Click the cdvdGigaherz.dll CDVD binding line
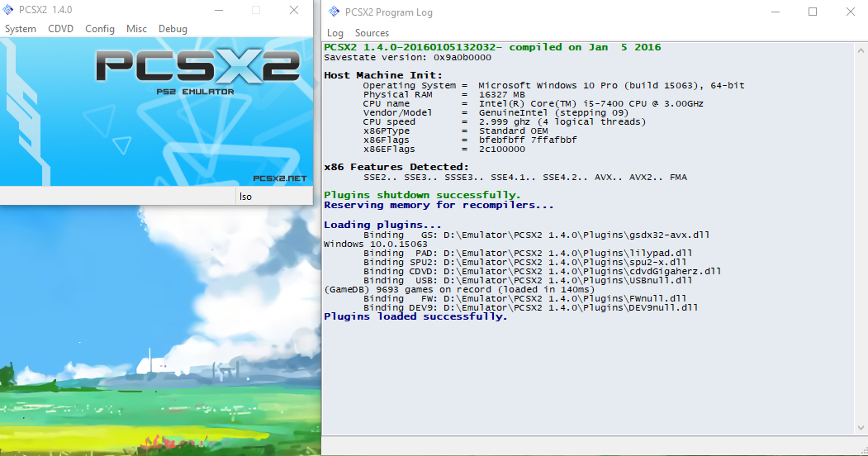Screen dimensions: 868x456 coord(542,272)
